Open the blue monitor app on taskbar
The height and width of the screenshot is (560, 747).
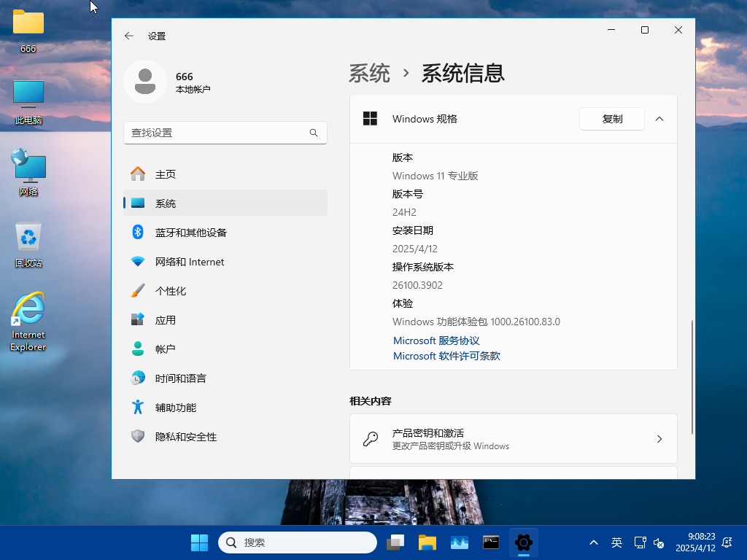pos(460,542)
